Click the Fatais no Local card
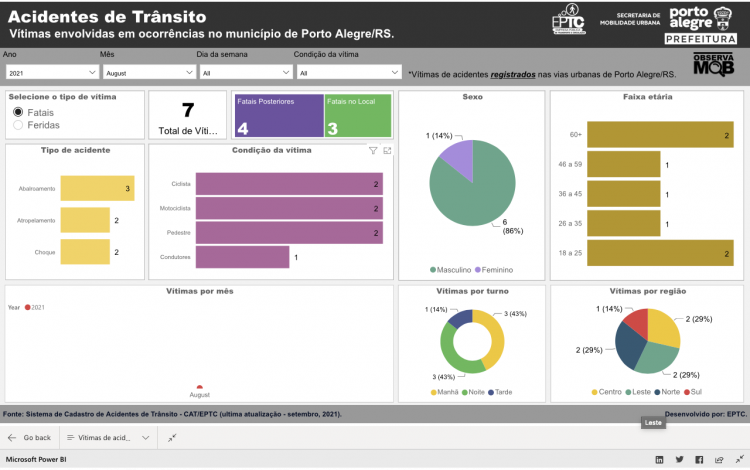This screenshot has height=470, width=750. click(358, 116)
